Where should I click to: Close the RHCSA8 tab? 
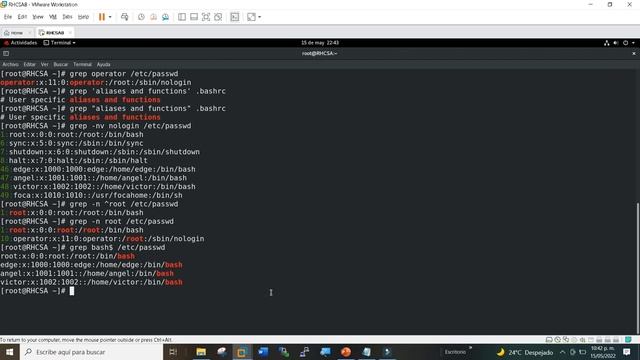point(70,33)
